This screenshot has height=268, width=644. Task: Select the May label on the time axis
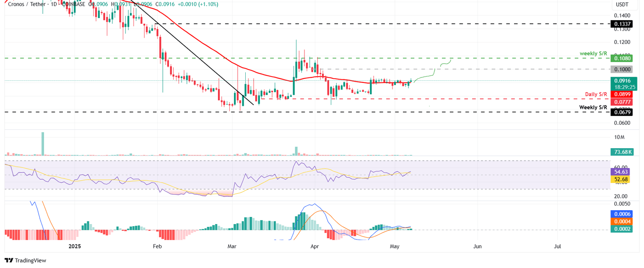tap(395, 247)
